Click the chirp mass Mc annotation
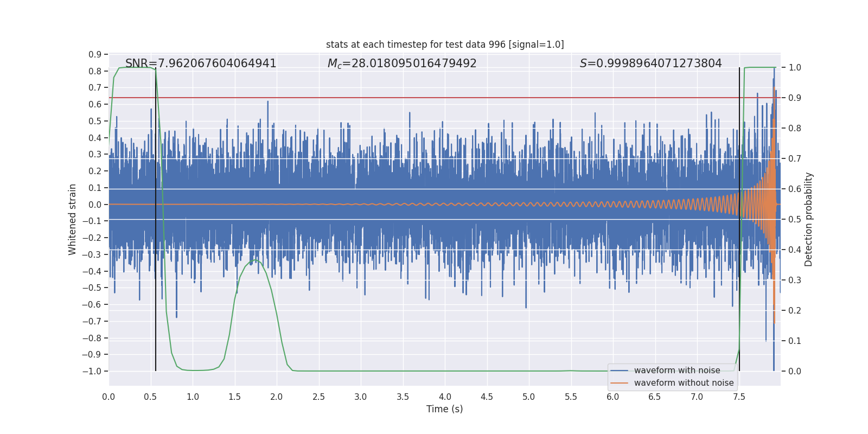The height and width of the screenshot is (434, 868). click(x=402, y=63)
